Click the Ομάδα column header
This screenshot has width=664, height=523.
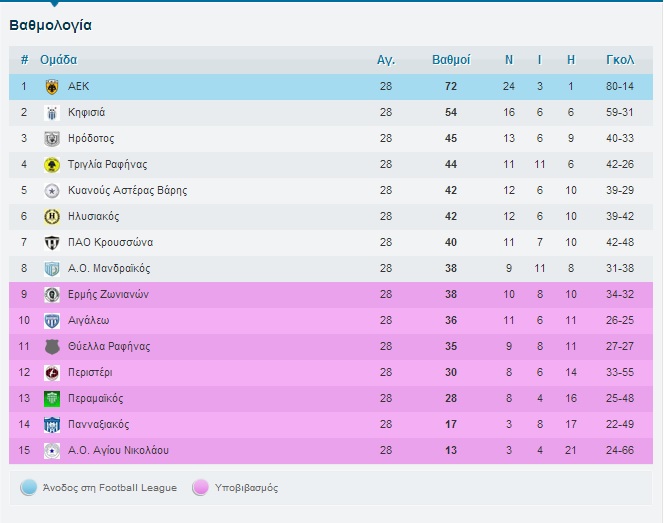58,60
